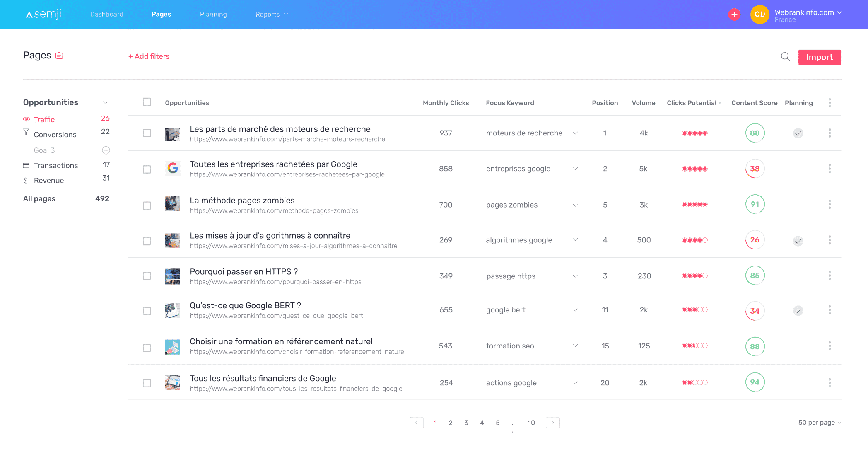This screenshot has width=868, height=452.
Task: Click the Pages archive icon beside title
Action: point(59,56)
